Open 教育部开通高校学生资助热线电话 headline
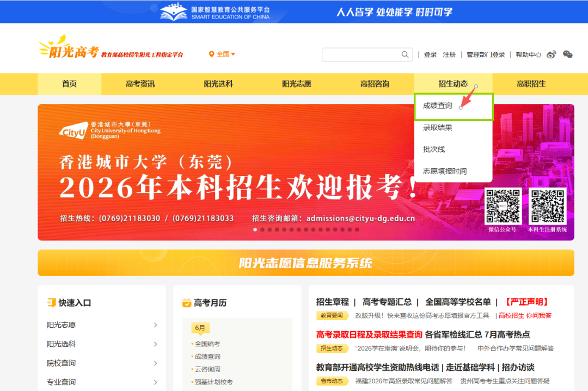The height and width of the screenshot is (391, 588). coord(378,367)
